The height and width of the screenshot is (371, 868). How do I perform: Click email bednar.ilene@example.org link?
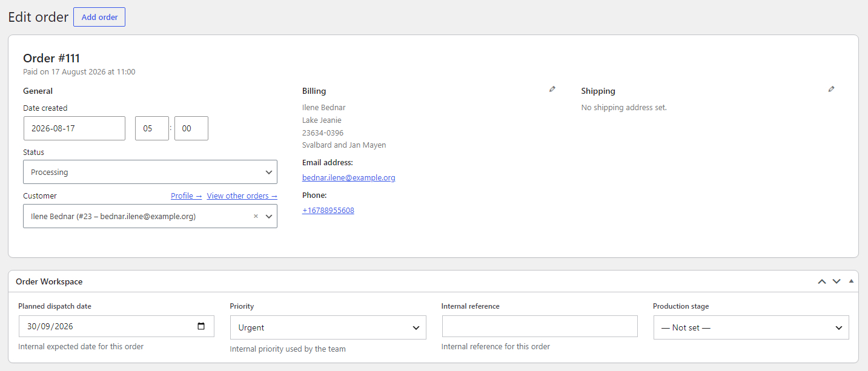click(349, 178)
